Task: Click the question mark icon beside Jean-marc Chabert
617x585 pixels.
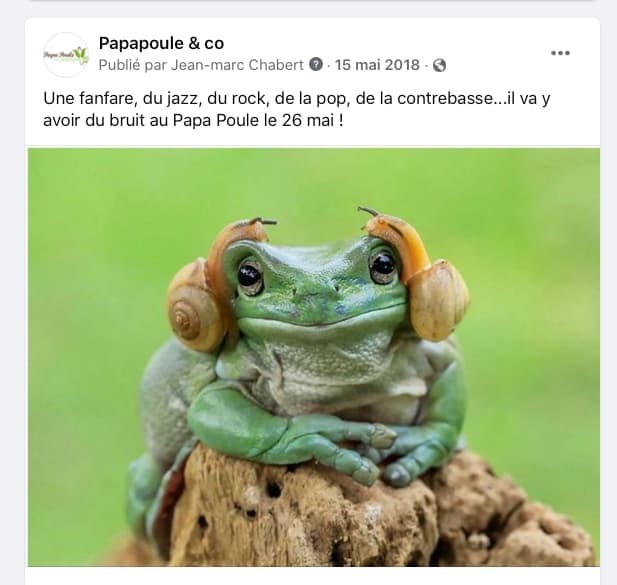Action: pyautogui.click(x=316, y=64)
